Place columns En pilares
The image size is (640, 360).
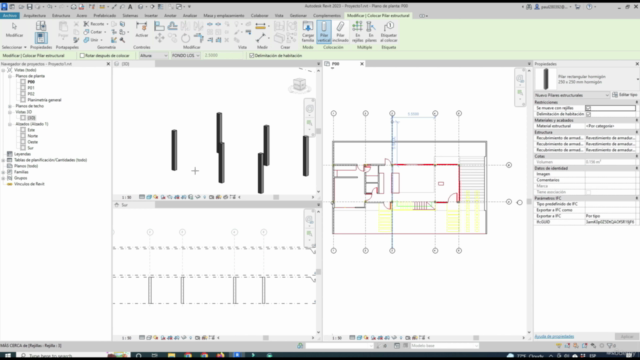(x=371, y=32)
